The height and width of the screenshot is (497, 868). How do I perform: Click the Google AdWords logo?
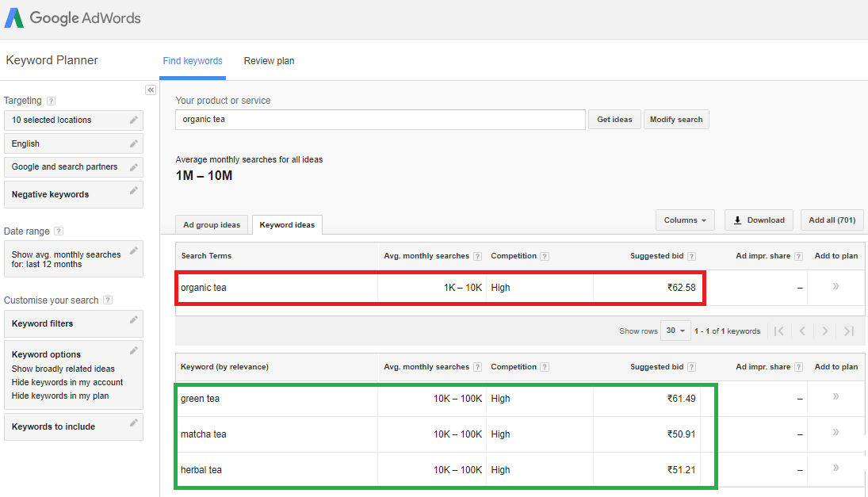[x=72, y=17]
